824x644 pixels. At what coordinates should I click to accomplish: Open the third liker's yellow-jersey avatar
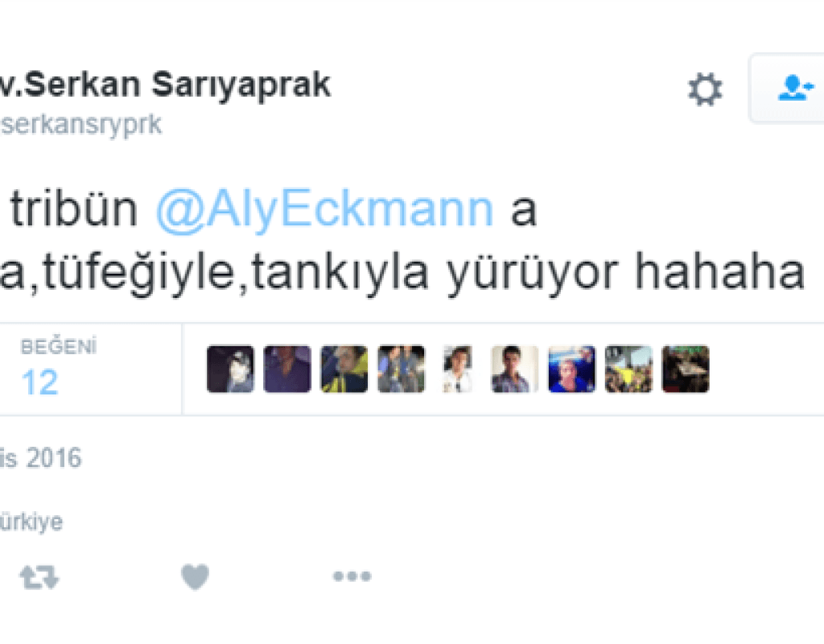click(344, 369)
